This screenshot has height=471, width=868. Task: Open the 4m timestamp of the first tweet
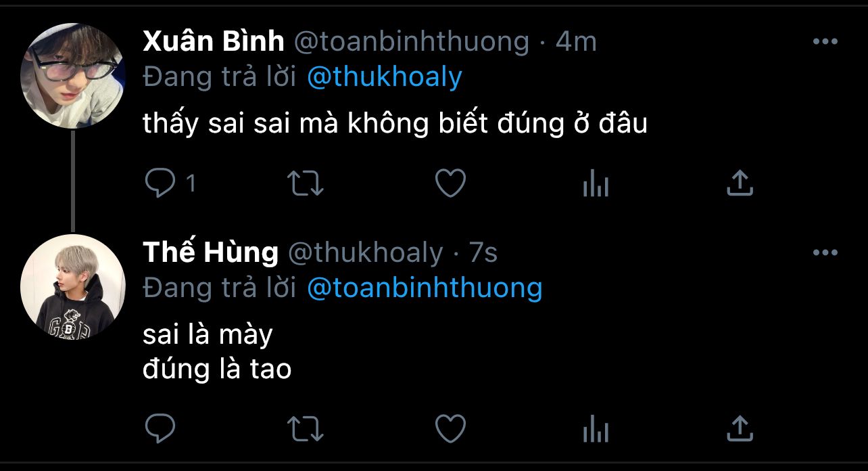(x=576, y=42)
